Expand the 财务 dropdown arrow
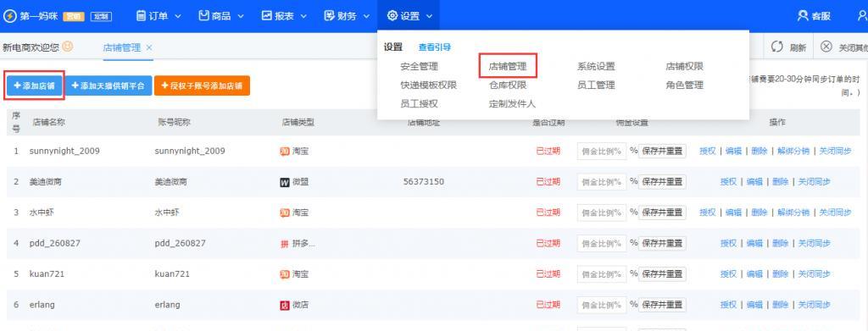Screen dimensions: 868x331 coord(366,17)
